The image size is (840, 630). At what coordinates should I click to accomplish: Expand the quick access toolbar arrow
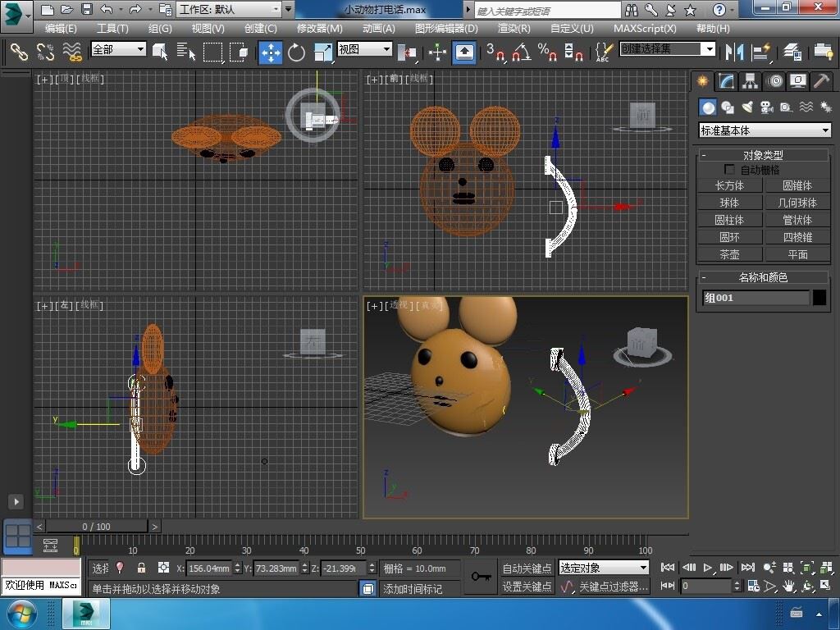pos(288,9)
